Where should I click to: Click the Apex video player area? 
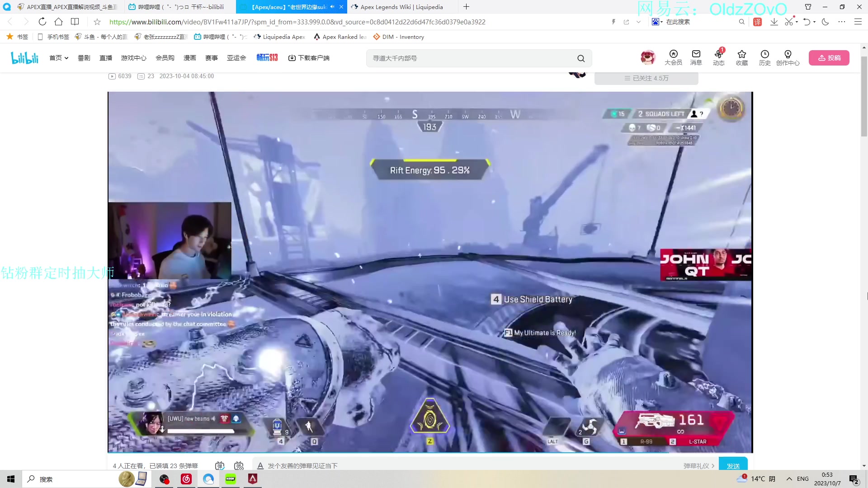coord(430,272)
